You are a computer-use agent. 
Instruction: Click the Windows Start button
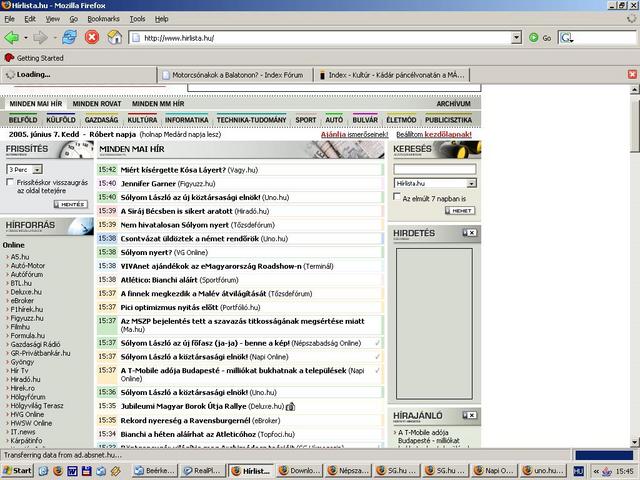[x=17, y=471]
